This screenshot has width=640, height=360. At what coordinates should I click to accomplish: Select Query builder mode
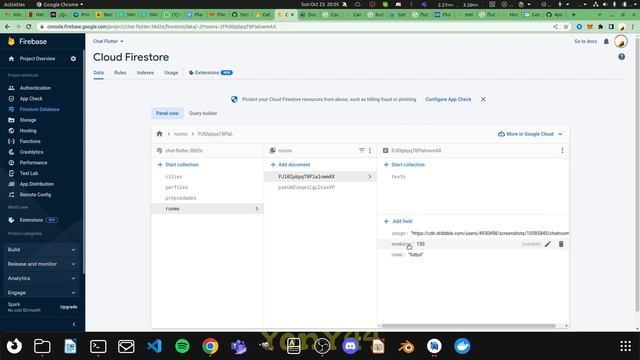[x=203, y=113]
